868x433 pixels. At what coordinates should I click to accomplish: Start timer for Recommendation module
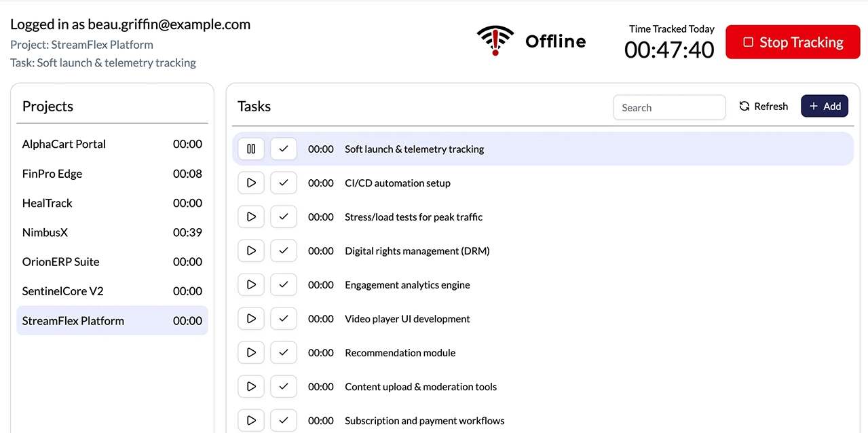pyautogui.click(x=250, y=352)
